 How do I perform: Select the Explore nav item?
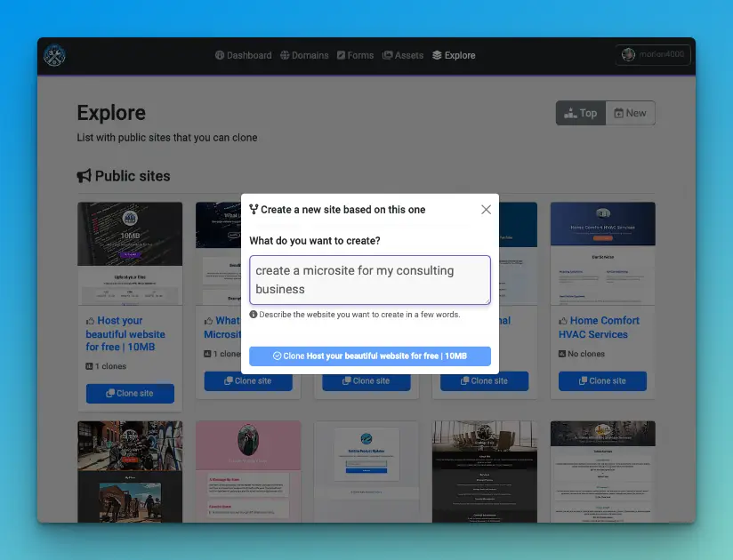point(454,55)
